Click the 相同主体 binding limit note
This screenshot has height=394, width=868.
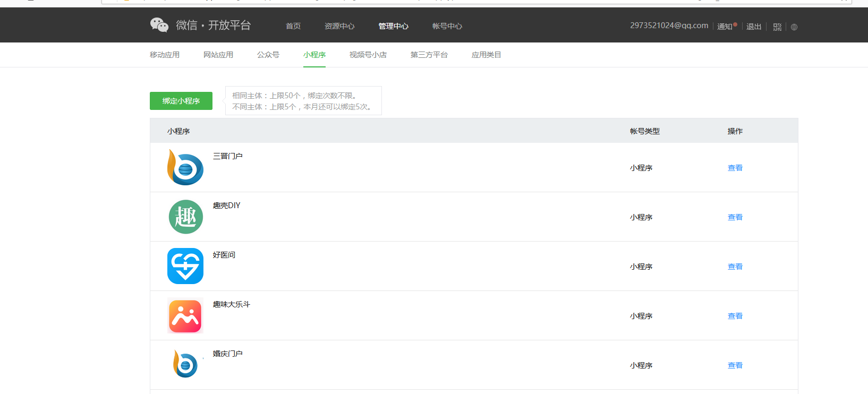pos(296,96)
